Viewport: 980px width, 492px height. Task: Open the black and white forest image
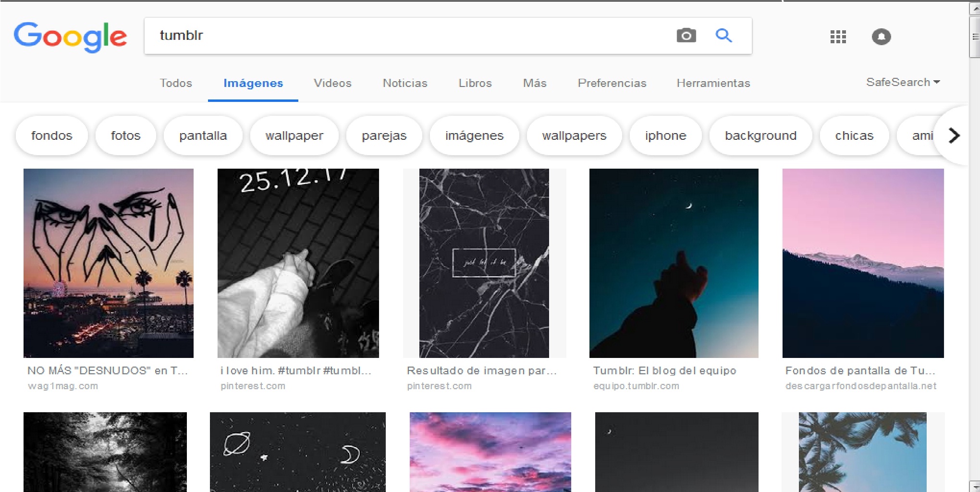click(105, 452)
